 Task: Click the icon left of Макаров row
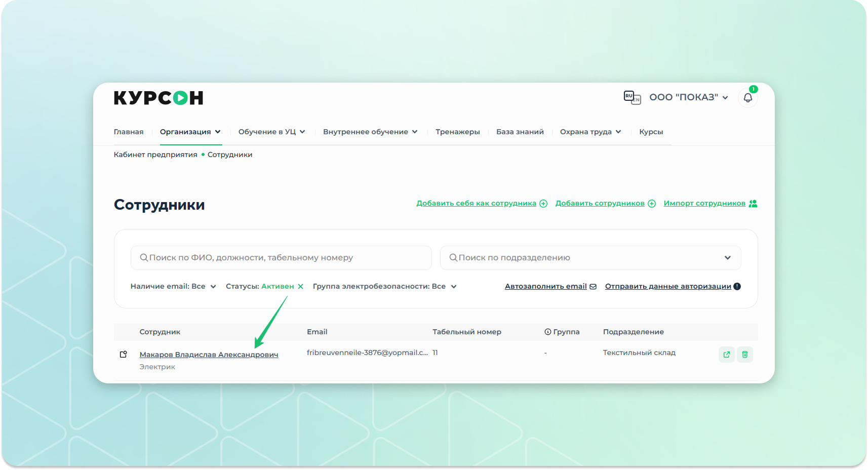(123, 355)
